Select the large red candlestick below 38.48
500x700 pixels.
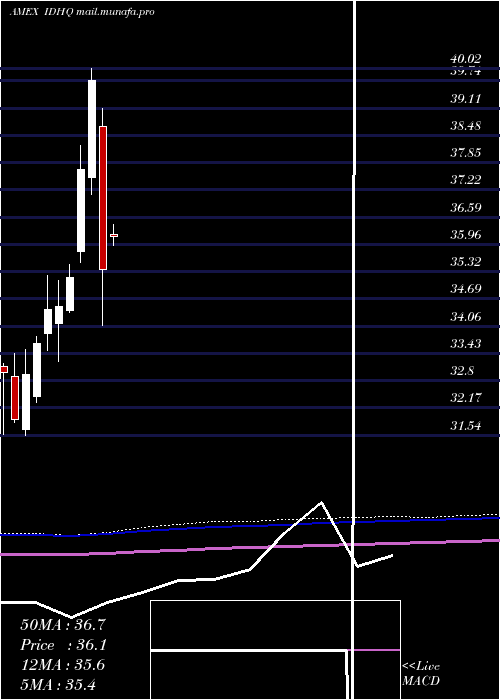point(103,198)
